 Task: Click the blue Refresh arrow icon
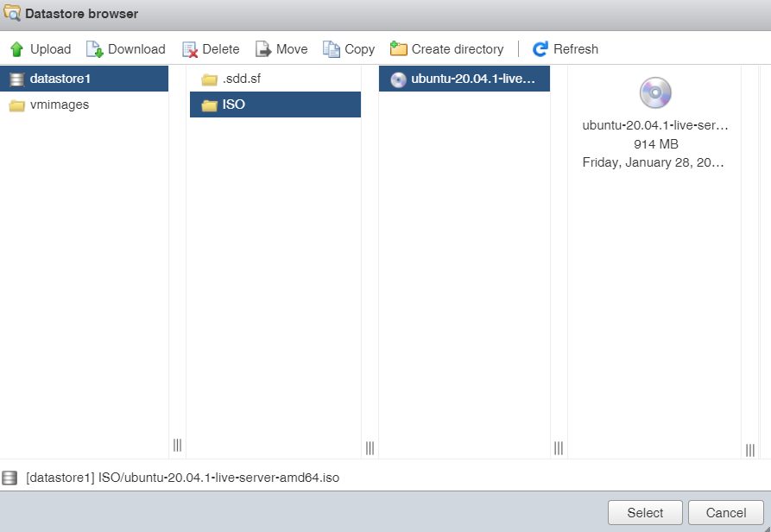(540, 49)
